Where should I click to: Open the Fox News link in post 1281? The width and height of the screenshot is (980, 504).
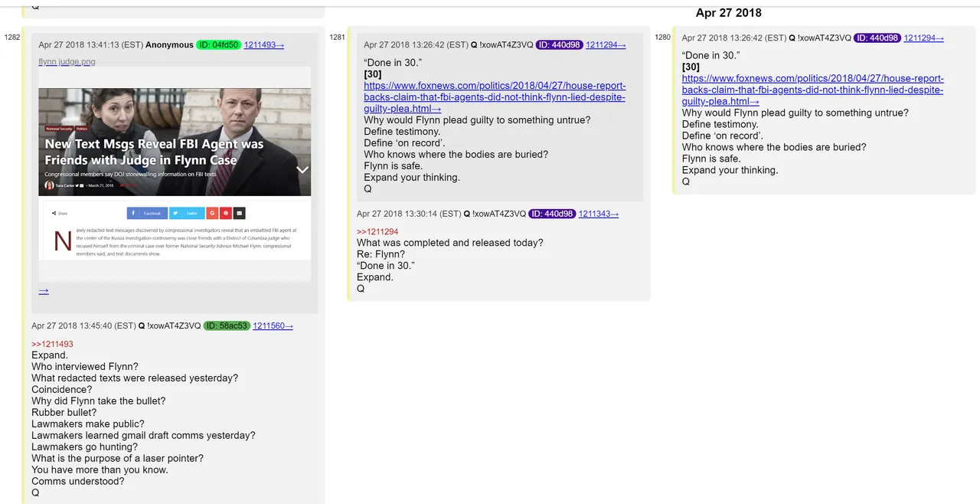pyautogui.click(x=495, y=97)
